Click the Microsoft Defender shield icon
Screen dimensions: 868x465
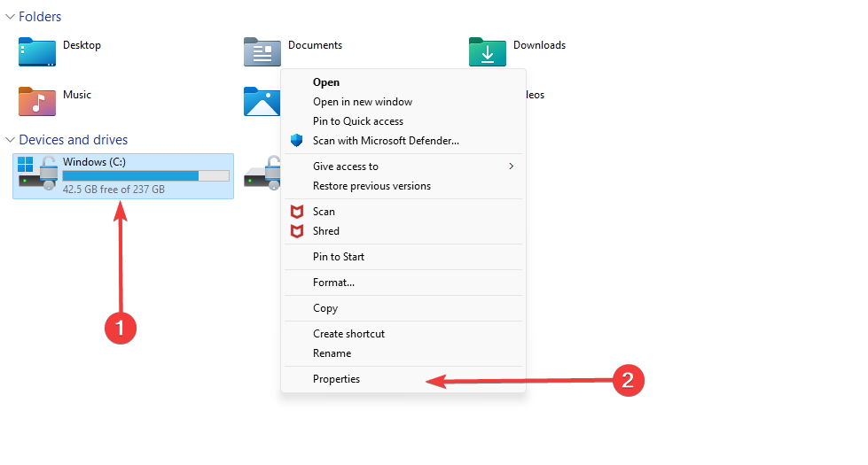click(x=297, y=141)
